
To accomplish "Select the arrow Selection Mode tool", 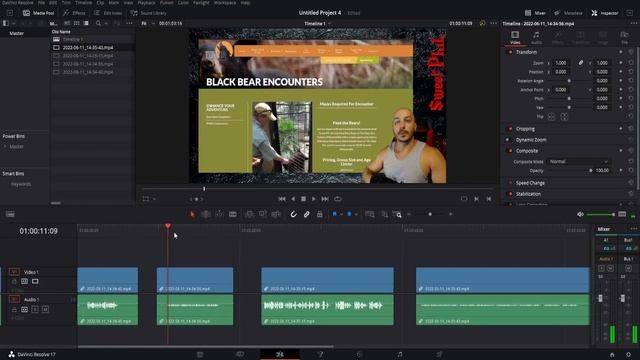I will (x=192, y=214).
